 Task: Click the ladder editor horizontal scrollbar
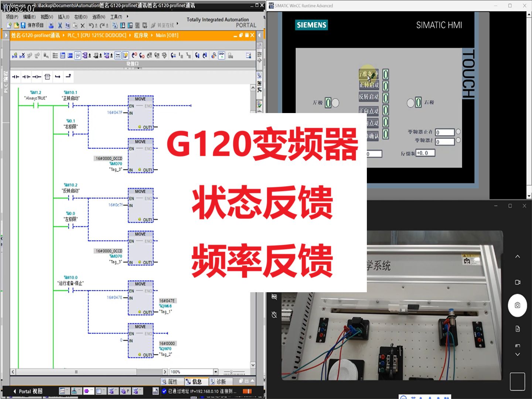88,372
